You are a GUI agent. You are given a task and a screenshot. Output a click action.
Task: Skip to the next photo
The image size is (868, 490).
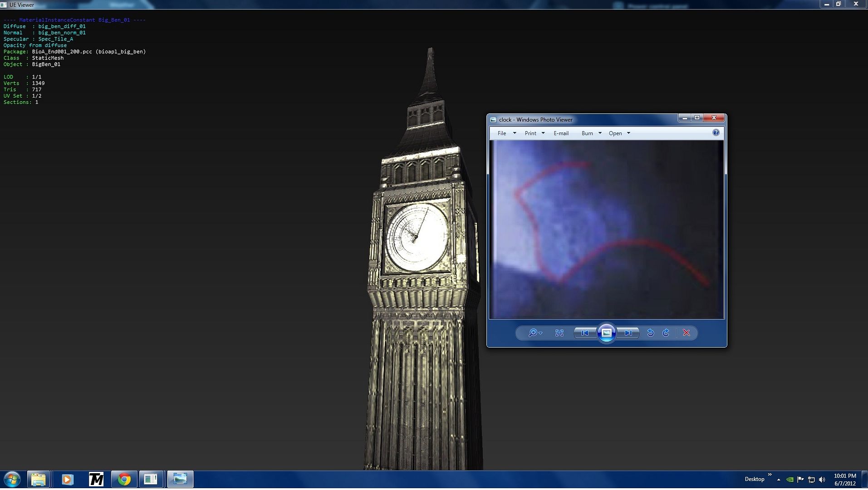628,333
